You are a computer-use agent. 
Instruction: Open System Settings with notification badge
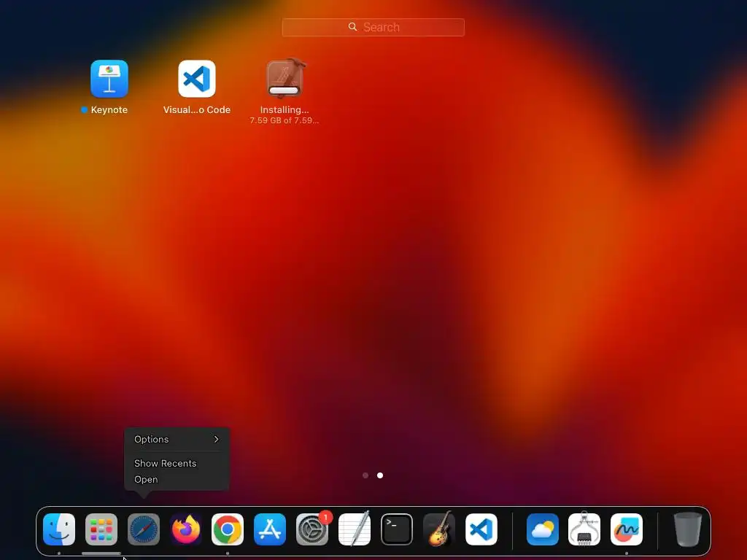tap(312, 529)
